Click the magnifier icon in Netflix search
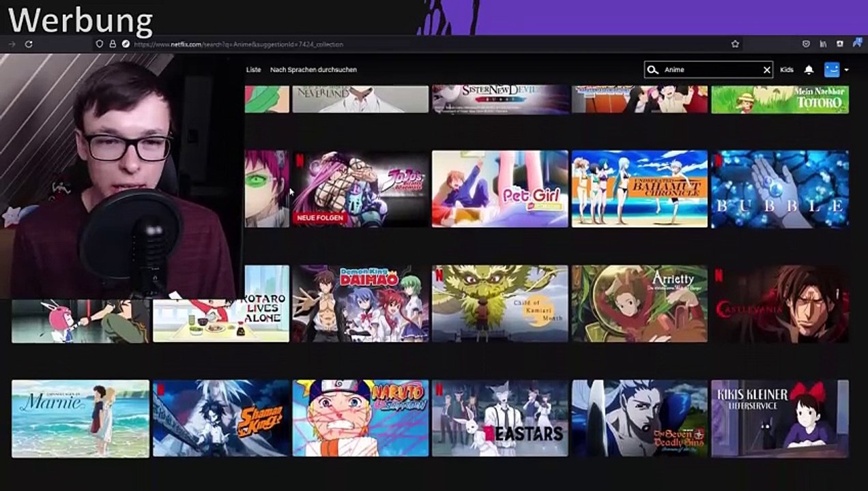The width and height of the screenshot is (868, 491). [652, 70]
